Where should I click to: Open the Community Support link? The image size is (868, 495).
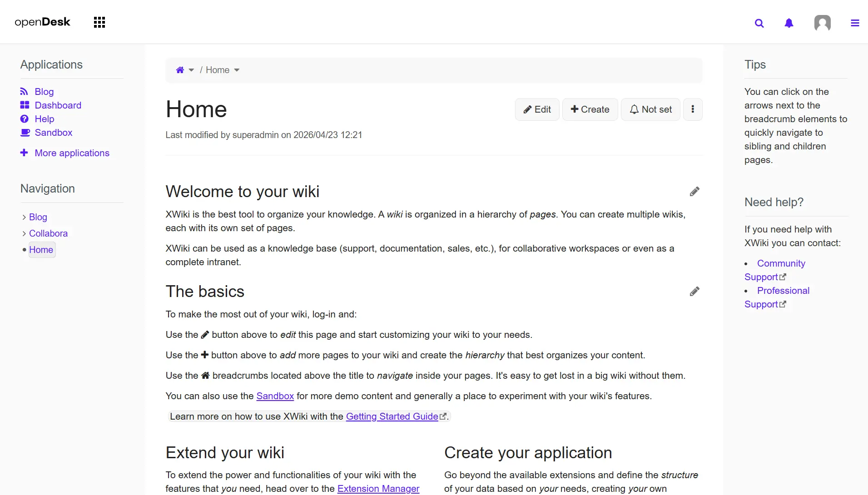775,270
